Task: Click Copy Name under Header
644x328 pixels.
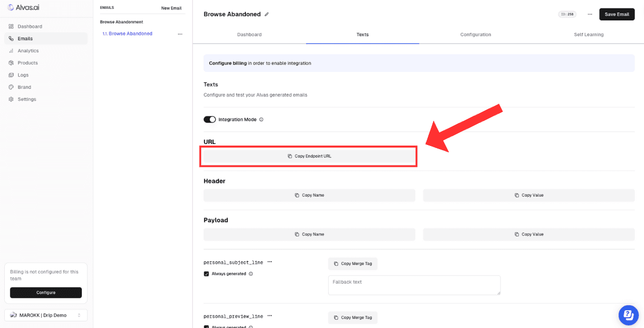Action: [309, 195]
